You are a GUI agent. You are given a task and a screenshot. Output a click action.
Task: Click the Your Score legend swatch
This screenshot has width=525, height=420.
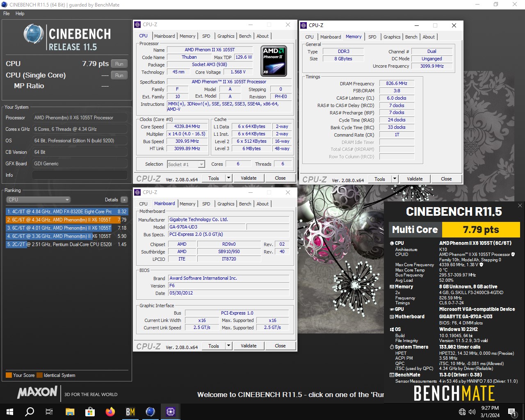[9, 375]
